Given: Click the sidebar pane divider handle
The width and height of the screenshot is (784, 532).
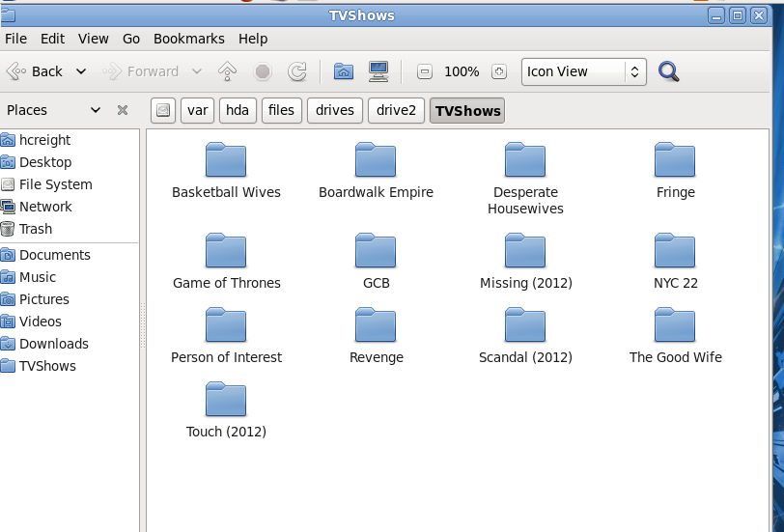Looking at the screenshot, I should [x=143, y=325].
